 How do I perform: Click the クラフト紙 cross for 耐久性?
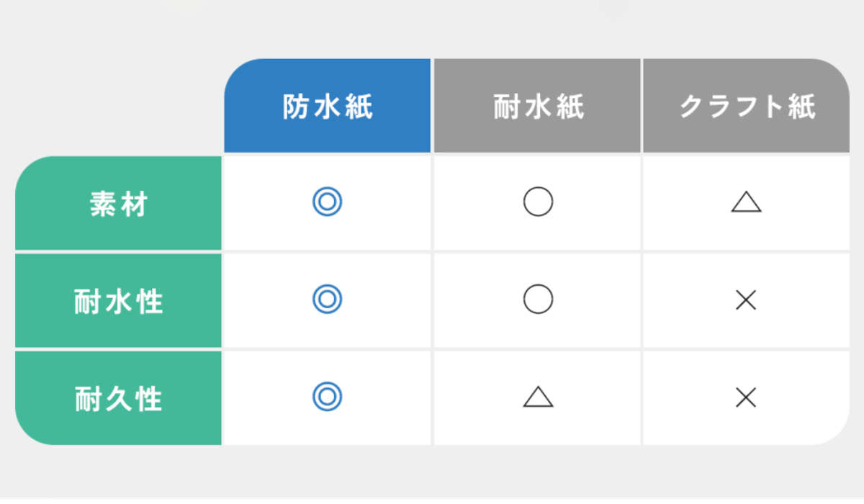click(x=746, y=397)
